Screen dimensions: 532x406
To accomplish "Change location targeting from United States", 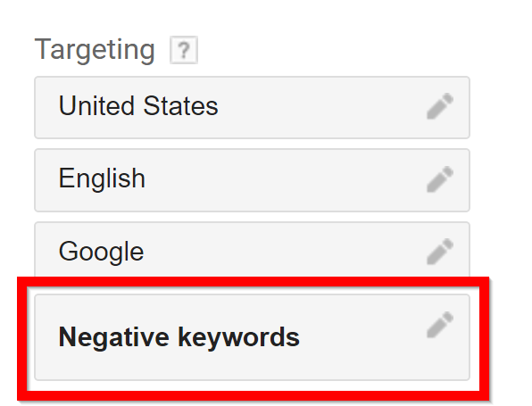I will pos(440,106).
